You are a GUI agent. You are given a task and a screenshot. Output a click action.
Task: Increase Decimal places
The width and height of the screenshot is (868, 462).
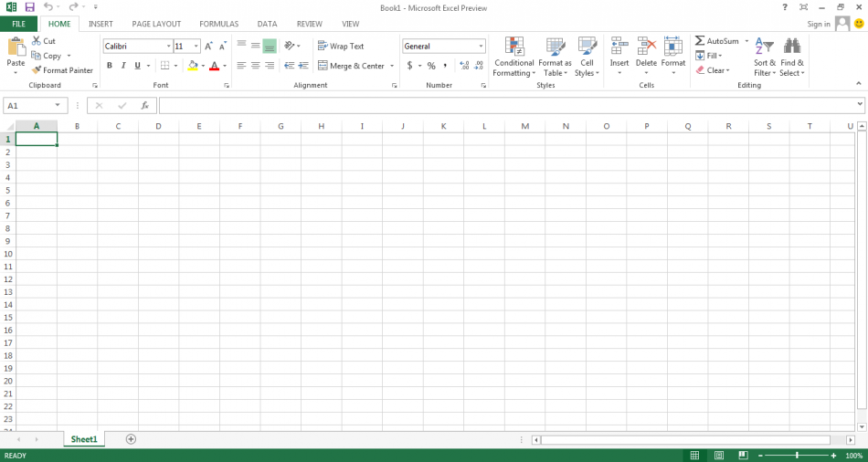(464, 66)
